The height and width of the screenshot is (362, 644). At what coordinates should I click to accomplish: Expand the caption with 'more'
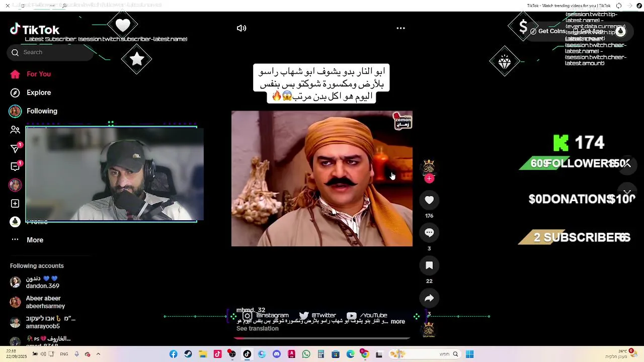coord(398,322)
